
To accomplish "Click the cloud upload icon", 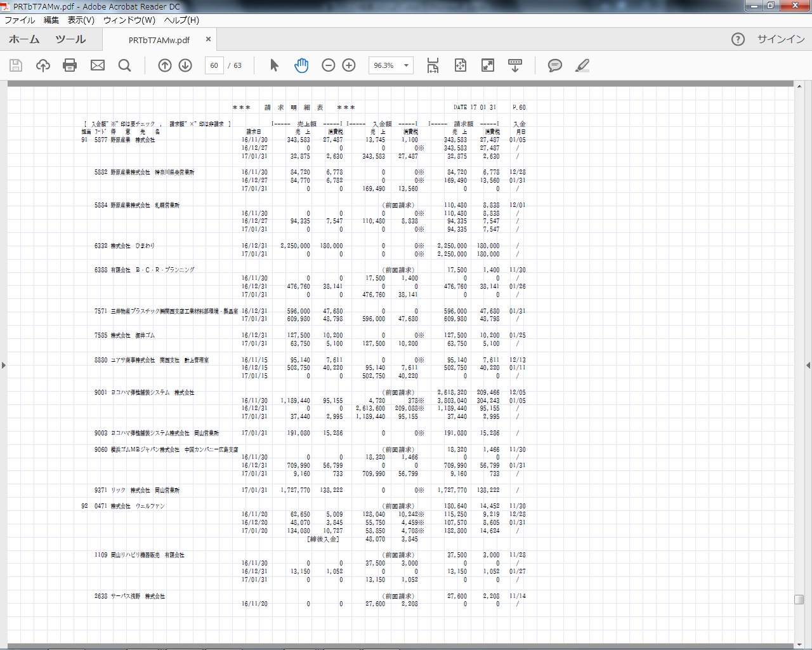I will pyautogui.click(x=43, y=65).
